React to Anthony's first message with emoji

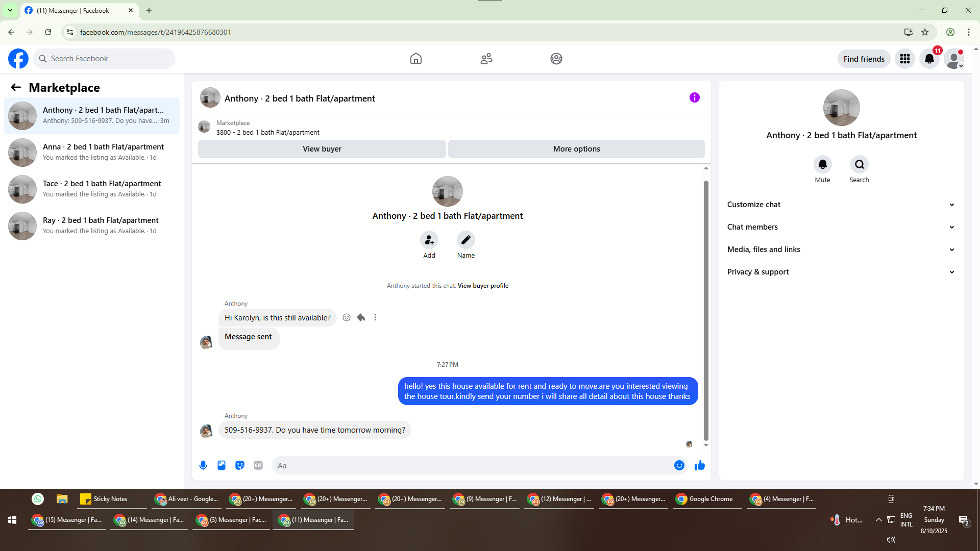(347, 317)
